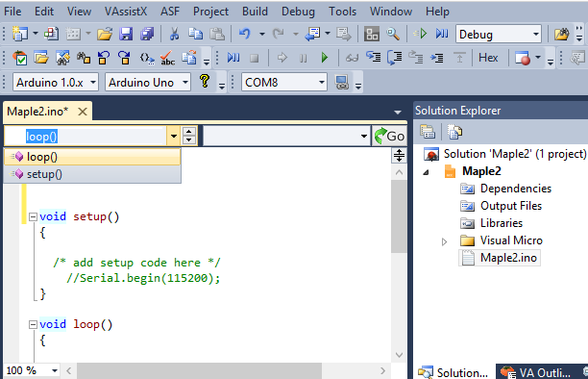The height and width of the screenshot is (379, 588).
Task: Click the Add New Item icon
Action: tap(51, 35)
